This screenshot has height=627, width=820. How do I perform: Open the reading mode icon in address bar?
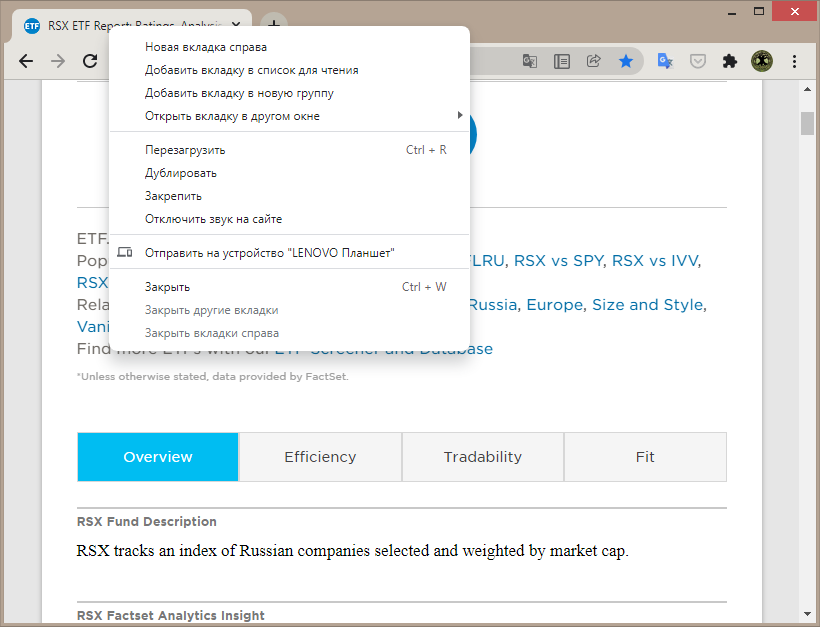[x=562, y=61]
